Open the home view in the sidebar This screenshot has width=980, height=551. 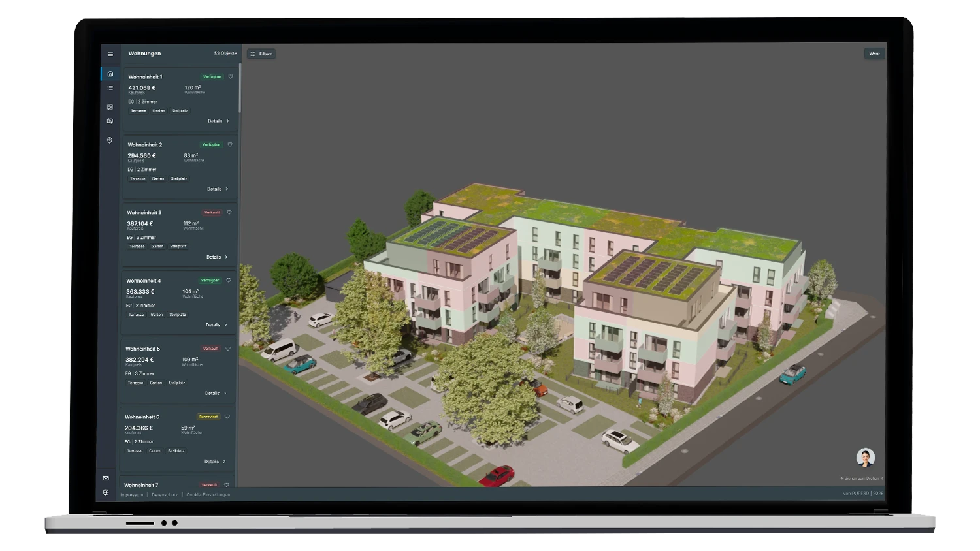pyautogui.click(x=110, y=74)
